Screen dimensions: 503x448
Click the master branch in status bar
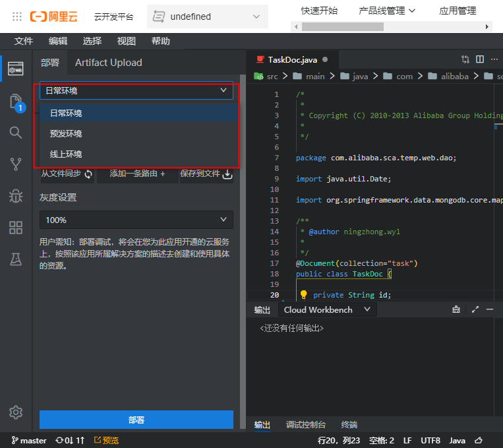[29, 440]
